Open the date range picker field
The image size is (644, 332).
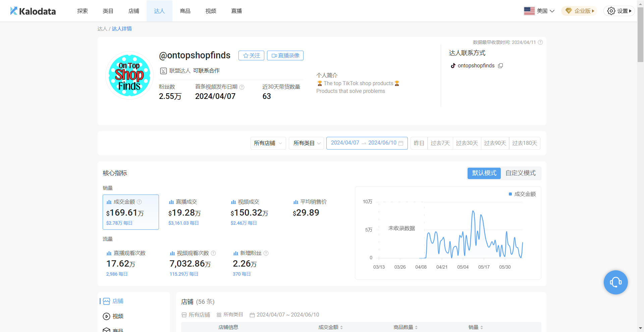click(x=367, y=143)
